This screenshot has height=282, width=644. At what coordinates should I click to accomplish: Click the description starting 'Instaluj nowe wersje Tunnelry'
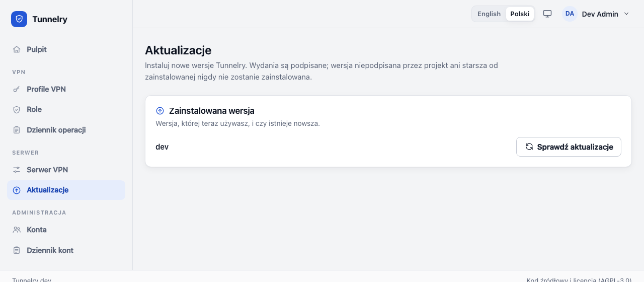(321, 72)
